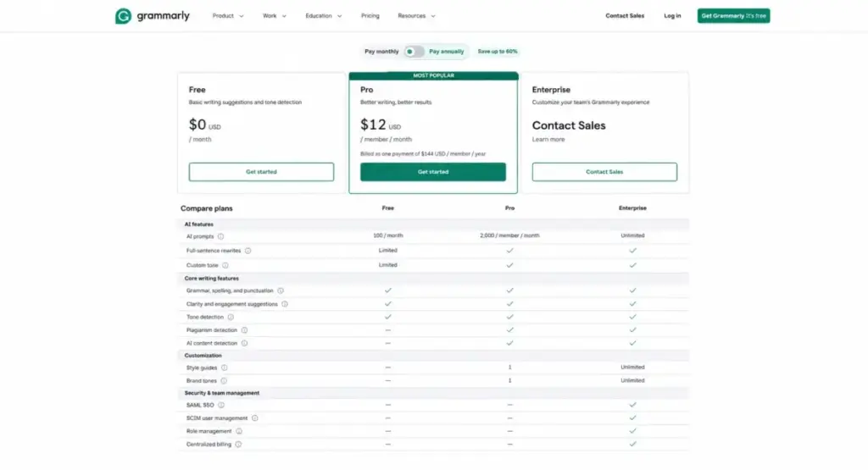
Task: Click the Enterprise column header in comparison
Action: click(x=632, y=208)
